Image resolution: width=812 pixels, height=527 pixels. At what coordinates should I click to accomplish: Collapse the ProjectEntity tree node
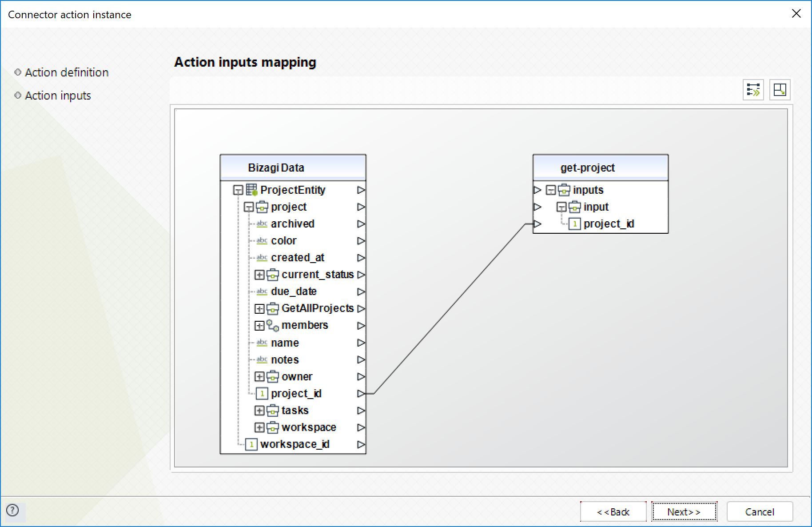click(x=238, y=190)
